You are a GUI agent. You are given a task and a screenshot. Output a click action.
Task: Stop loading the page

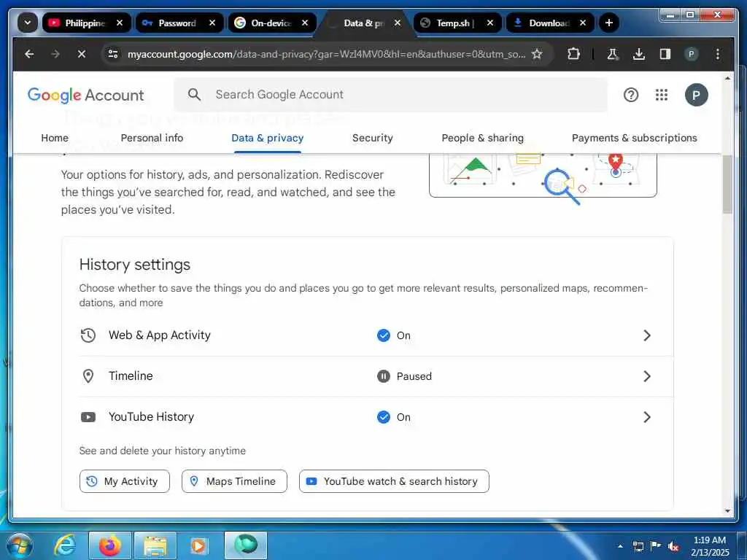(82, 54)
